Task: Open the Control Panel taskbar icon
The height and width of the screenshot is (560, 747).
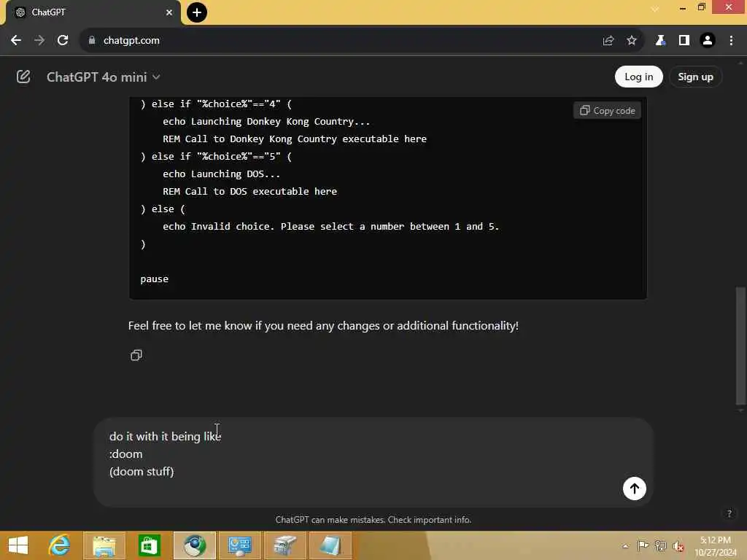Action: [x=239, y=545]
